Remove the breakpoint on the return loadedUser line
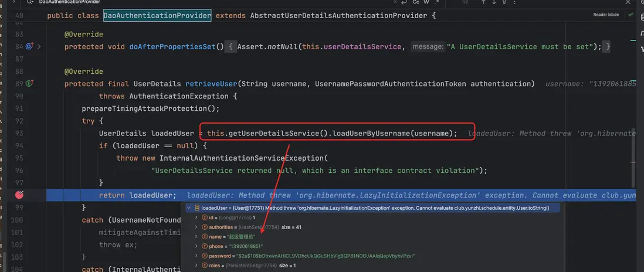The height and width of the screenshot is (272, 644). (19, 195)
